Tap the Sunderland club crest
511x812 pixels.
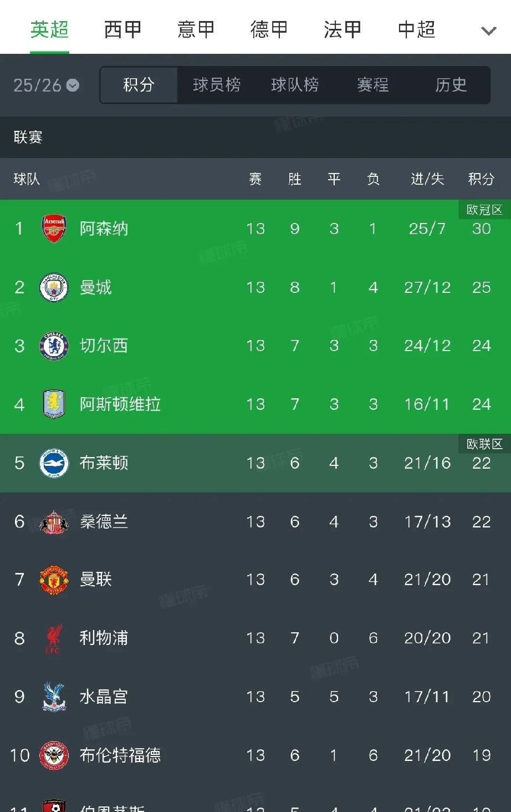[54, 522]
